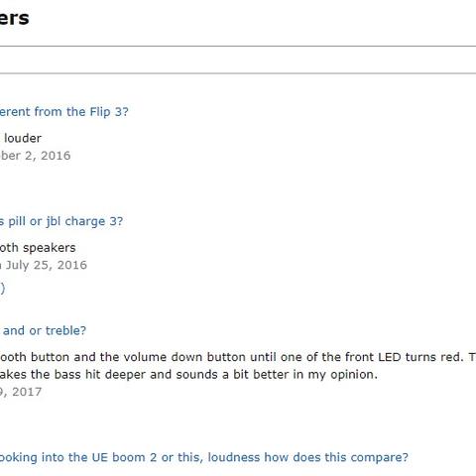Click the upper horizontal divider line

[238, 47]
